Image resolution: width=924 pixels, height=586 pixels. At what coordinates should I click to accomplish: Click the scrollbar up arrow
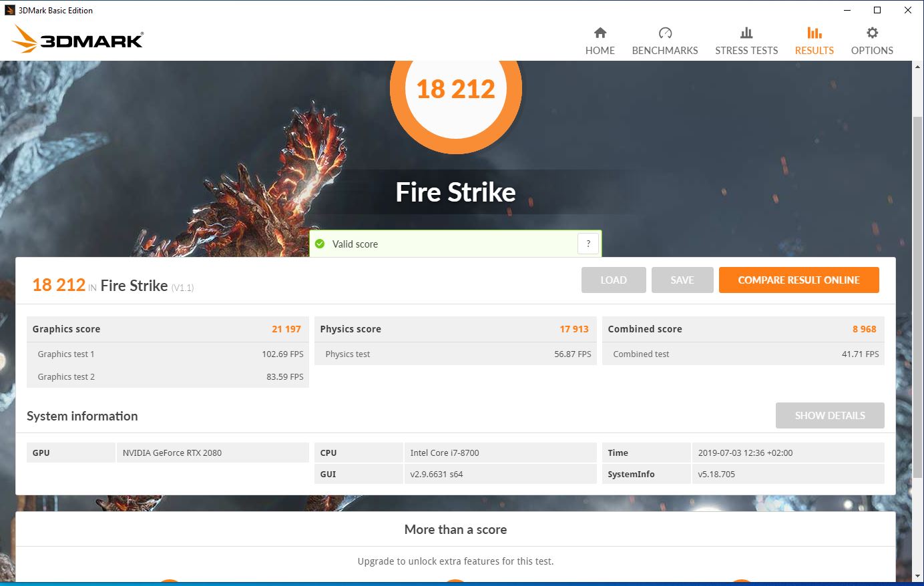[x=918, y=67]
